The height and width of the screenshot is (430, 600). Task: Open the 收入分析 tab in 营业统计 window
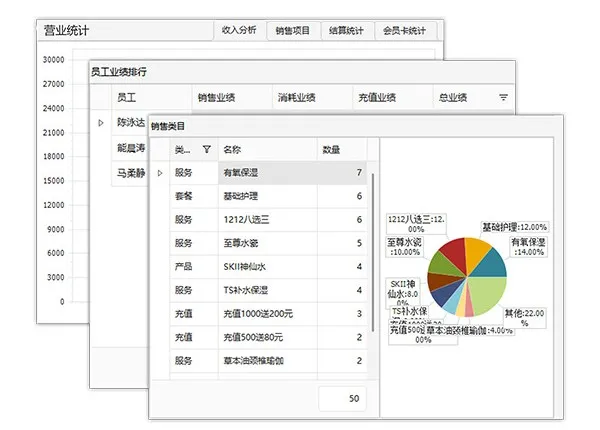click(239, 30)
